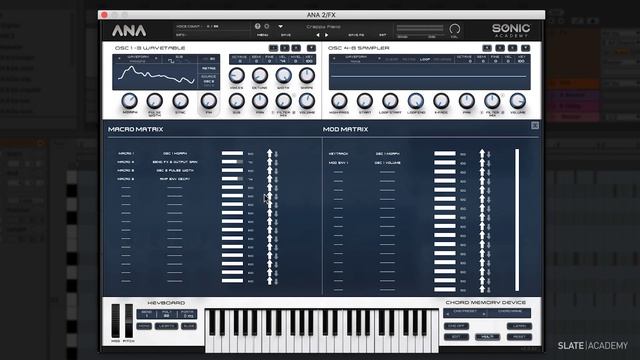
Task: Click the WIDTH knob
Action: pyautogui.click(x=283, y=76)
